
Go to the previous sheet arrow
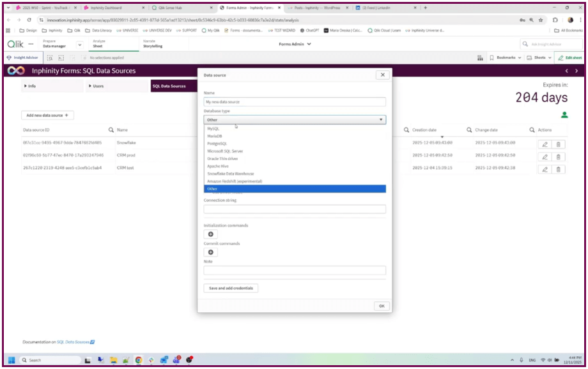[x=567, y=71]
